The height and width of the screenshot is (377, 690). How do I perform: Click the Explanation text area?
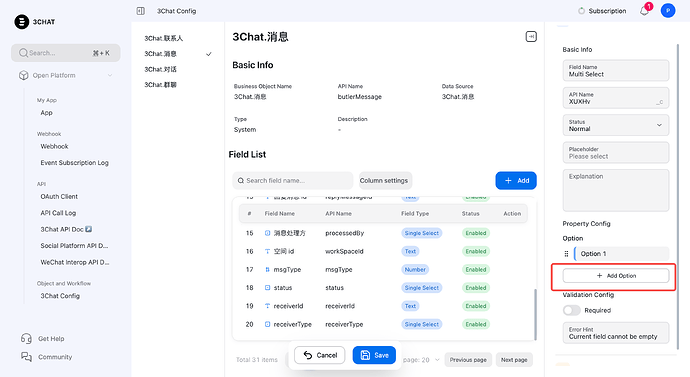[x=616, y=190]
